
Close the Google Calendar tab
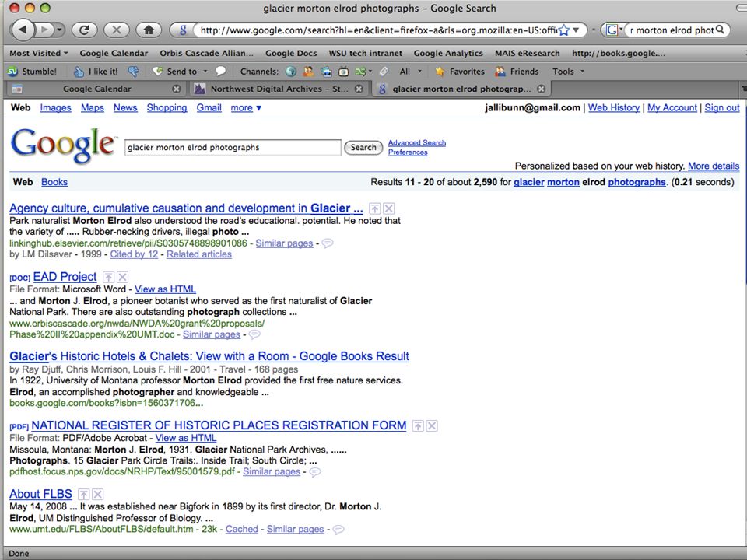coord(177,89)
